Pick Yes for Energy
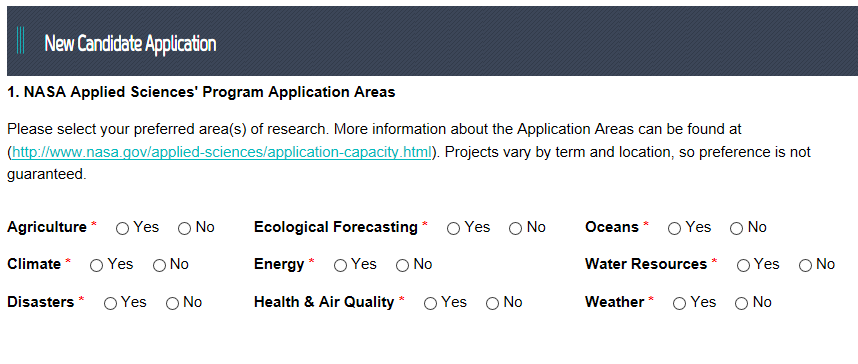Screen dimensions: 858x364 point(340,266)
